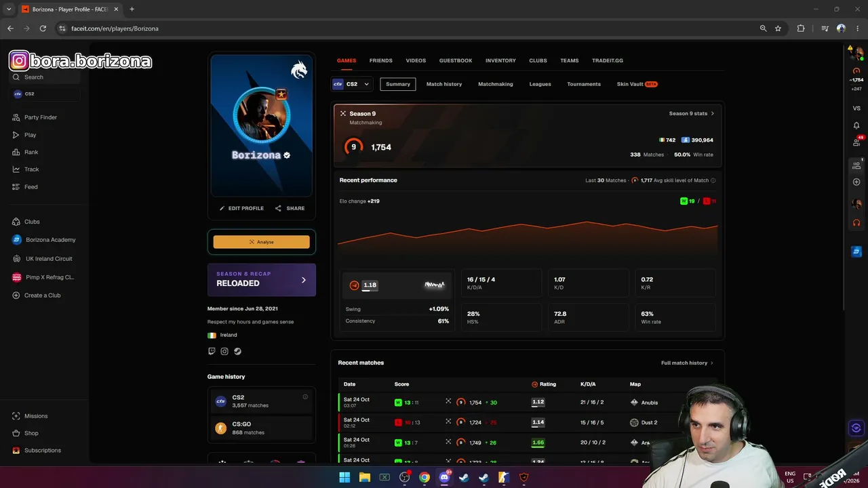Click the VS icon in right sidebar
The height and width of the screenshot is (488, 868).
(856, 108)
